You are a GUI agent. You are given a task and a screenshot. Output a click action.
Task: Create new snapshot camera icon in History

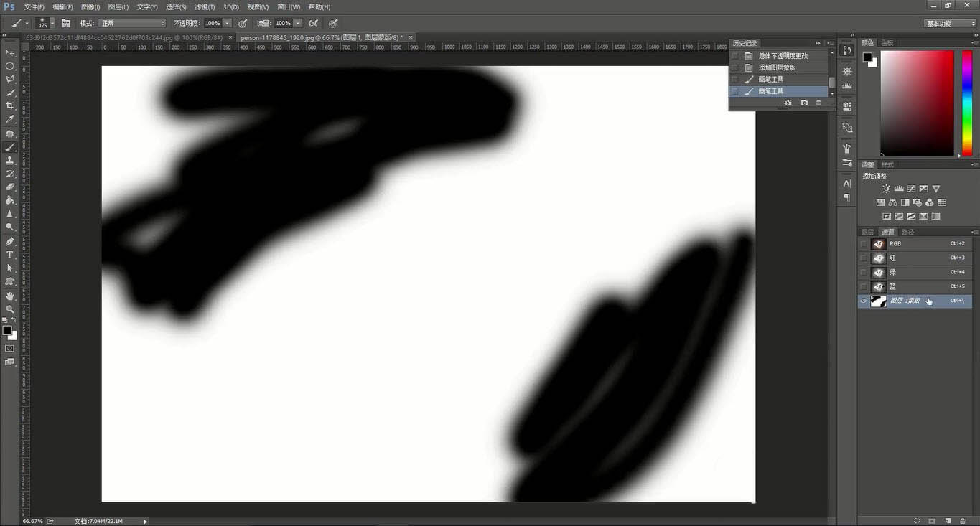803,103
